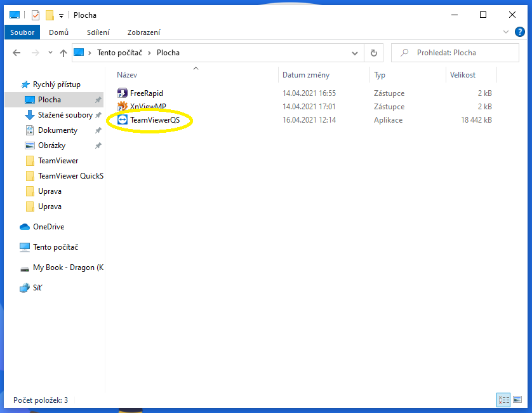This screenshot has width=532, height=413.
Task: Select the XnViewMP shortcut file
Action: (x=148, y=107)
